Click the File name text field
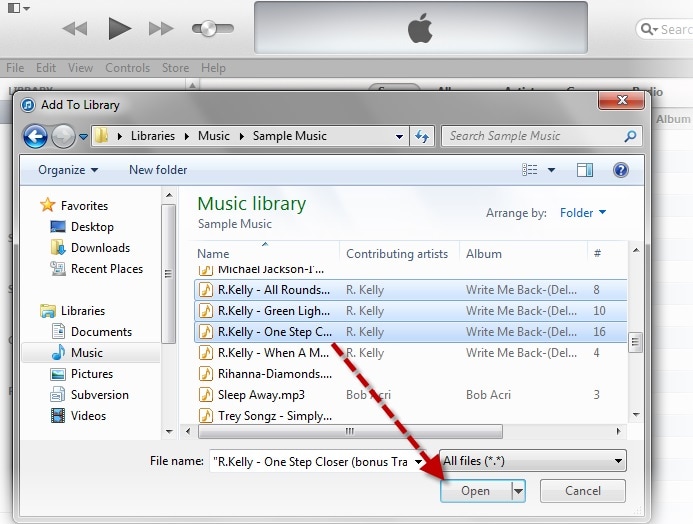The height and width of the screenshot is (524, 693). pyautogui.click(x=310, y=462)
